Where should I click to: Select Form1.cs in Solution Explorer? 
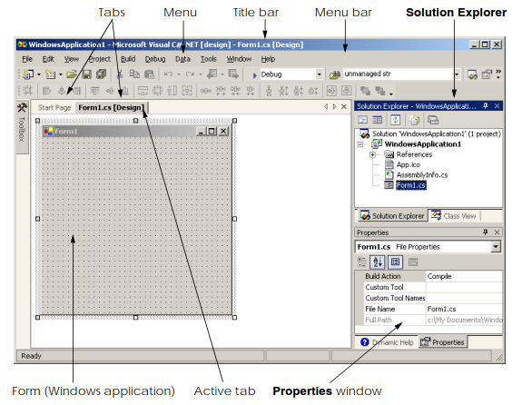(411, 185)
